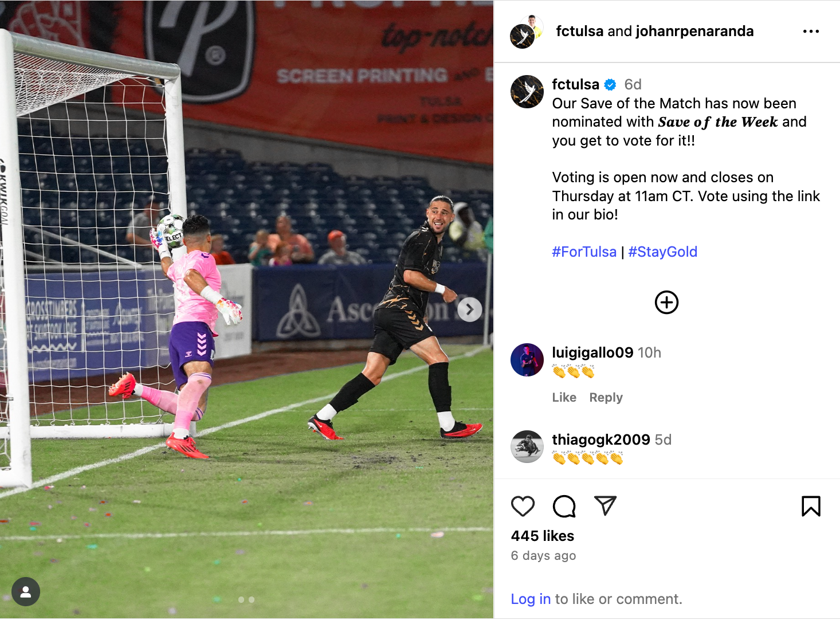Open fctulsa profile avatar beside caption
840x620 pixels.
(x=527, y=92)
